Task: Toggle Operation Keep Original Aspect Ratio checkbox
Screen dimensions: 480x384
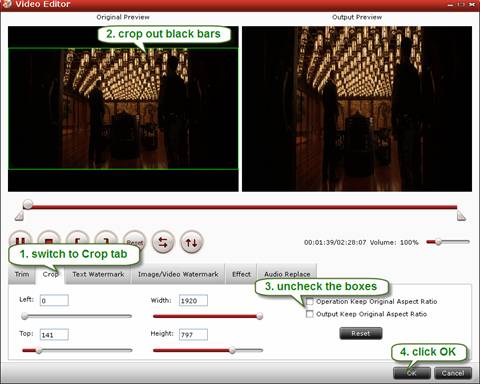Action: click(x=310, y=302)
